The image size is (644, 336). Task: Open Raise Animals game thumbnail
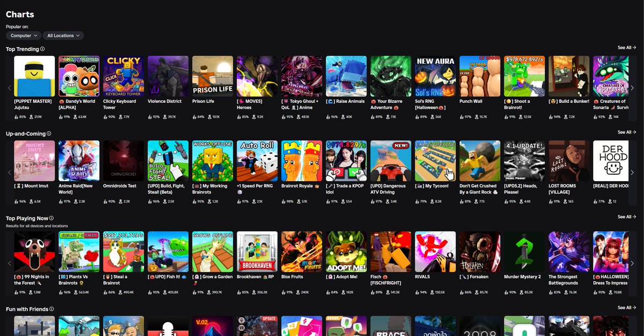click(x=346, y=76)
